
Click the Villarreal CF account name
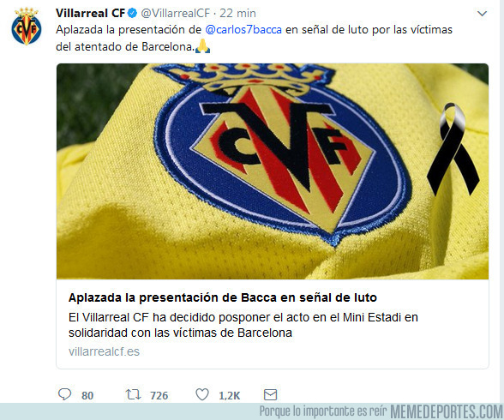pos(90,13)
